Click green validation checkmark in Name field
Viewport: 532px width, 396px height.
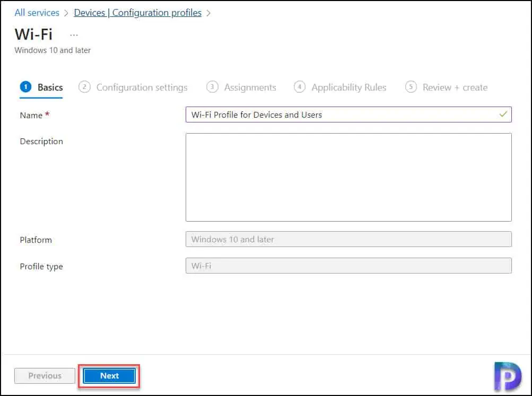[x=503, y=115]
